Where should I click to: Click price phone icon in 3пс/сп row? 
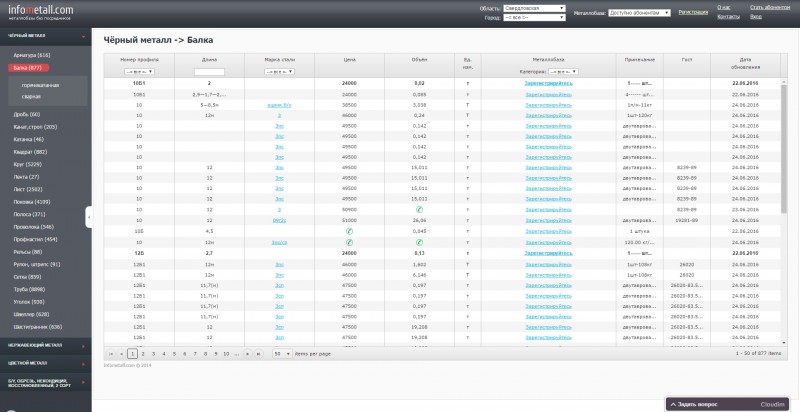click(349, 242)
